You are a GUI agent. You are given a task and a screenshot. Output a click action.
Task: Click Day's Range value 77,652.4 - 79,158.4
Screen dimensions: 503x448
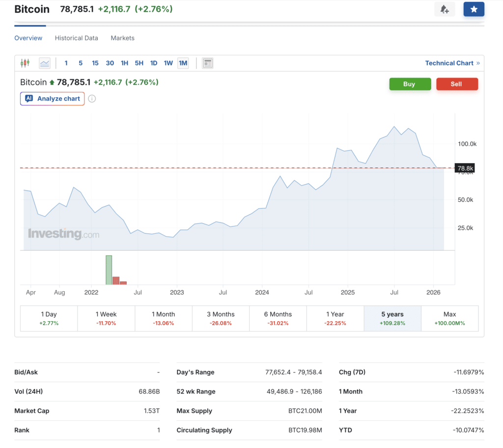(x=294, y=372)
